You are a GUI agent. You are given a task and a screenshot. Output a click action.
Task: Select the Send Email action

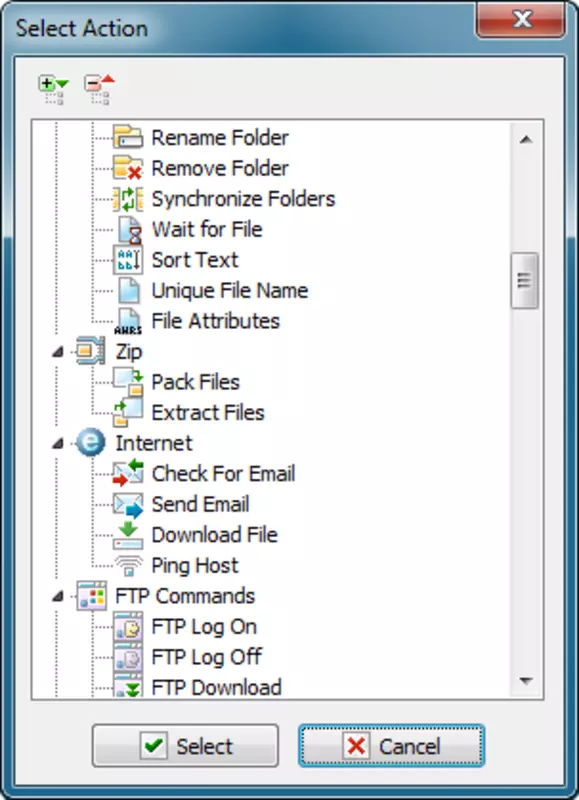pyautogui.click(x=200, y=505)
